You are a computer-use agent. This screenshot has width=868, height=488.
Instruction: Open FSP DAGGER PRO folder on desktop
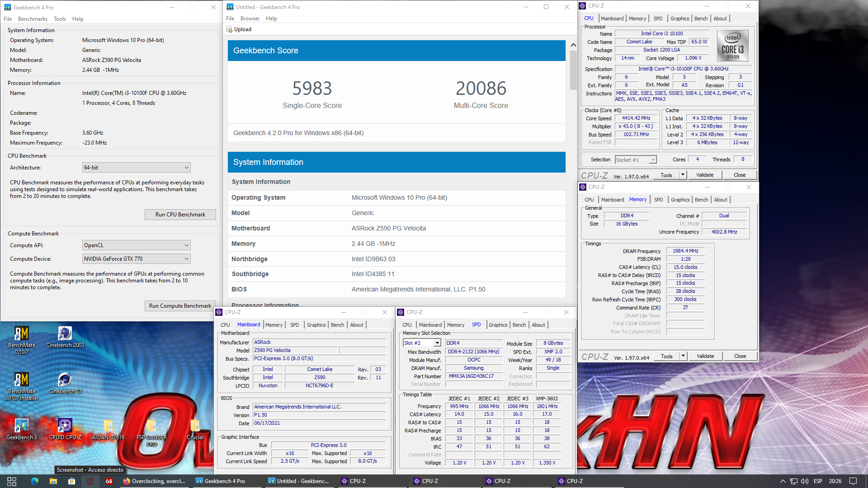coord(151,432)
